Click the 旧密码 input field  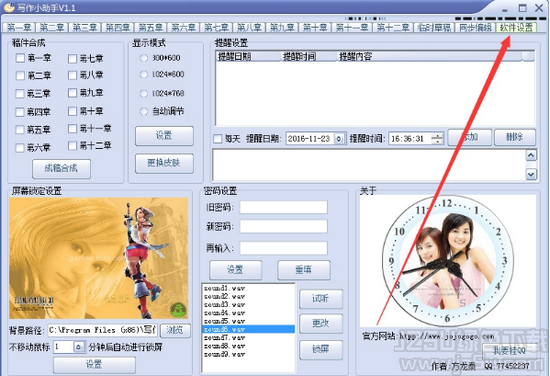point(283,207)
